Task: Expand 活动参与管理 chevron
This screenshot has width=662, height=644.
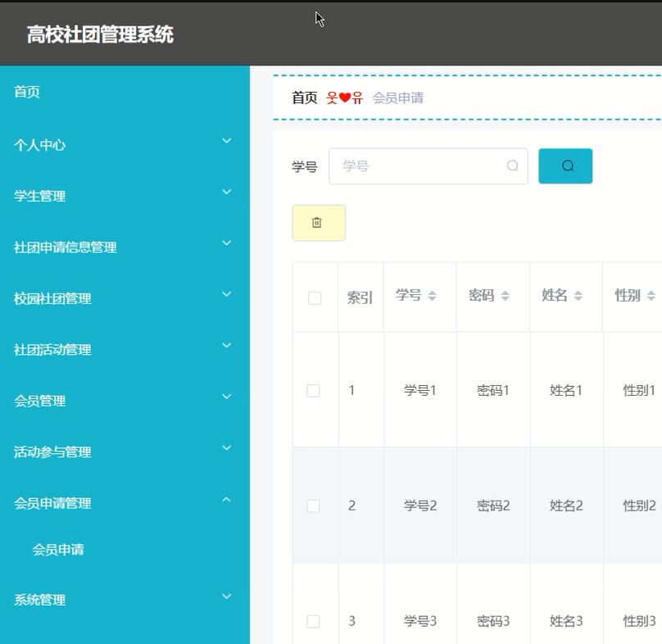Action: point(227,447)
